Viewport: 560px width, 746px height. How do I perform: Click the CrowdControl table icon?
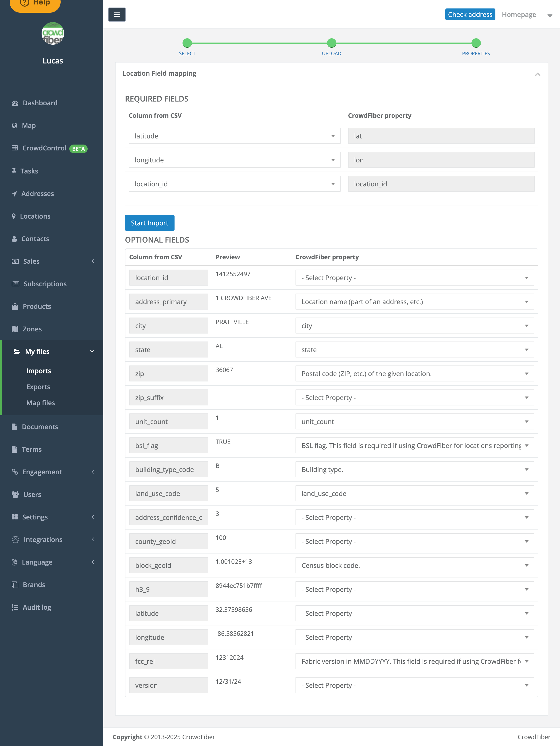(15, 148)
